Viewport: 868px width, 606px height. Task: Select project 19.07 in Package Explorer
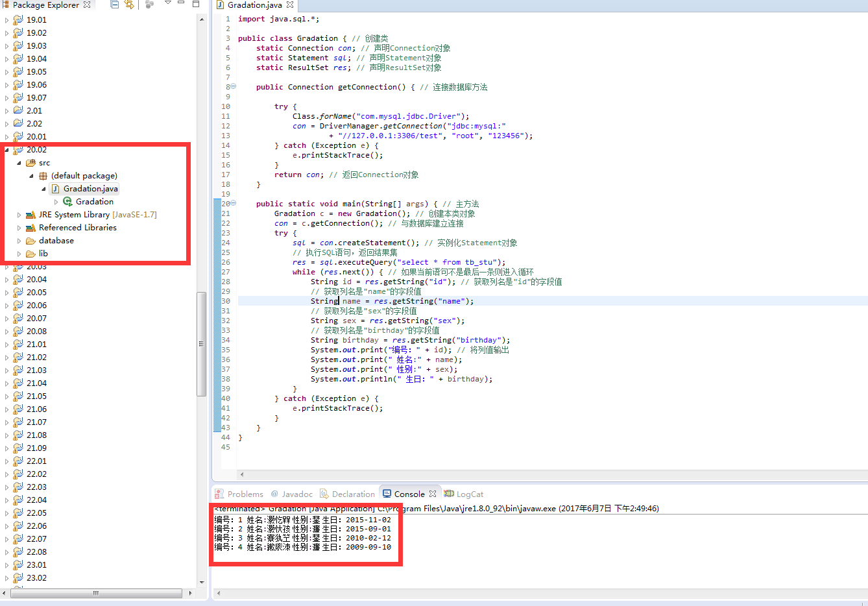tap(36, 98)
